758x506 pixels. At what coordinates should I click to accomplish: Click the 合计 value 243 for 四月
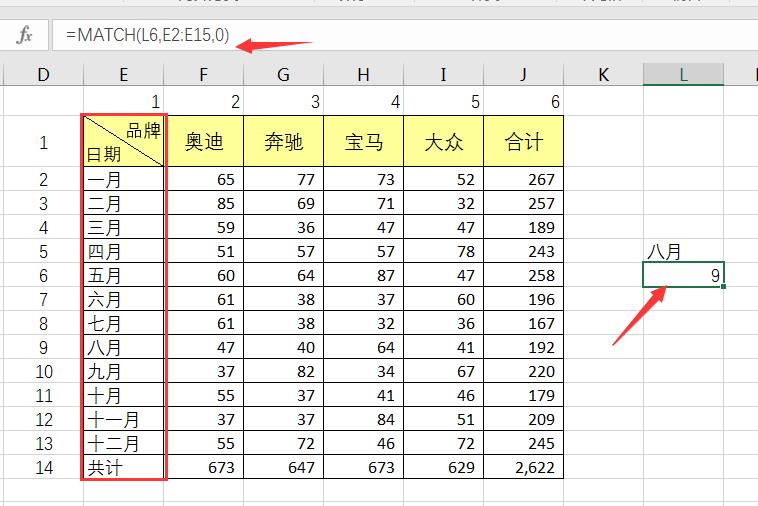pos(524,251)
